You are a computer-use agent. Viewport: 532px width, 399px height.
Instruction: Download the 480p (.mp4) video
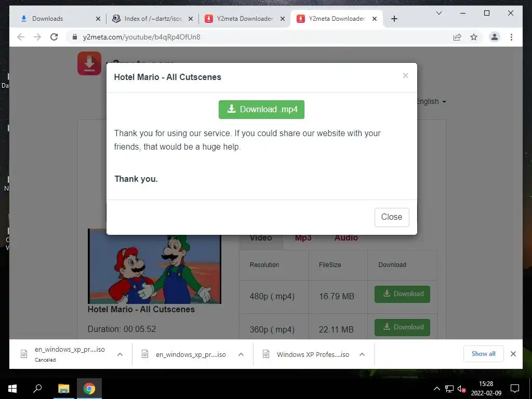pyautogui.click(x=402, y=294)
